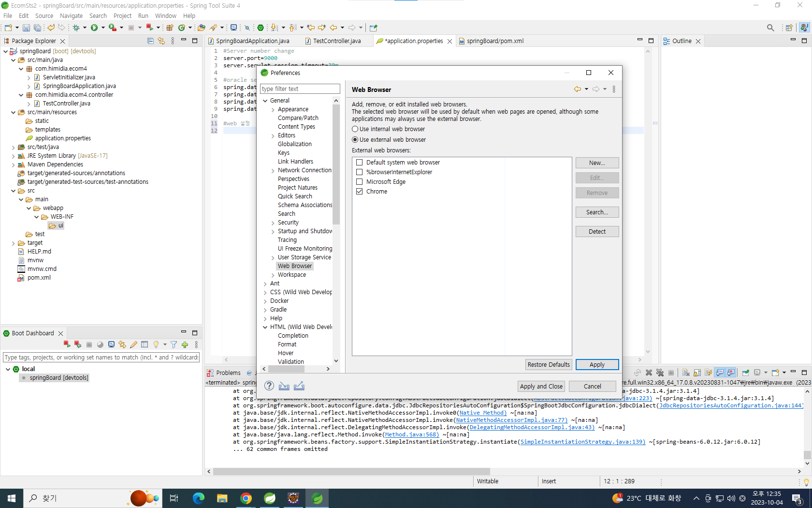The height and width of the screenshot is (508, 812).
Task: Expand the Docker preferences category
Action: click(x=265, y=301)
